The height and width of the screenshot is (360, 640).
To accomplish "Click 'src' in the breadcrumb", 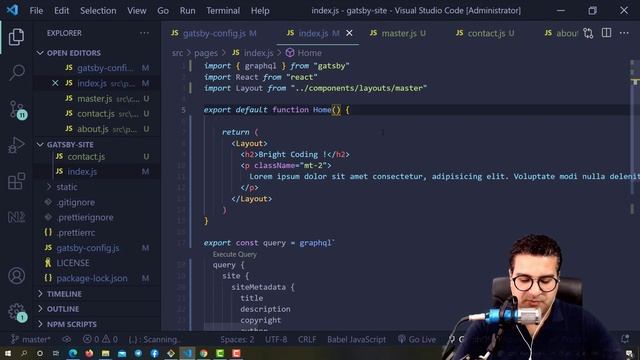I will (178, 53).
